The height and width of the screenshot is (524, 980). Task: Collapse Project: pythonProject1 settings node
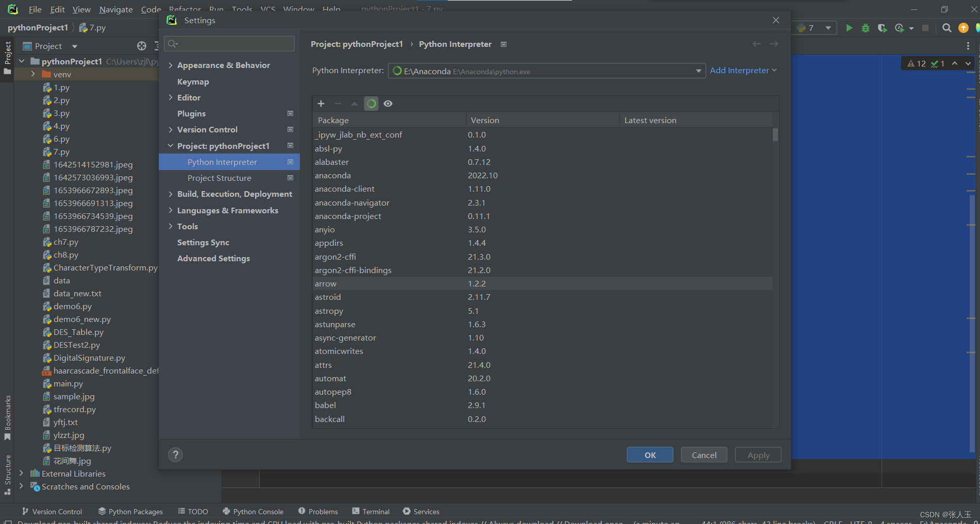[171, 146]
